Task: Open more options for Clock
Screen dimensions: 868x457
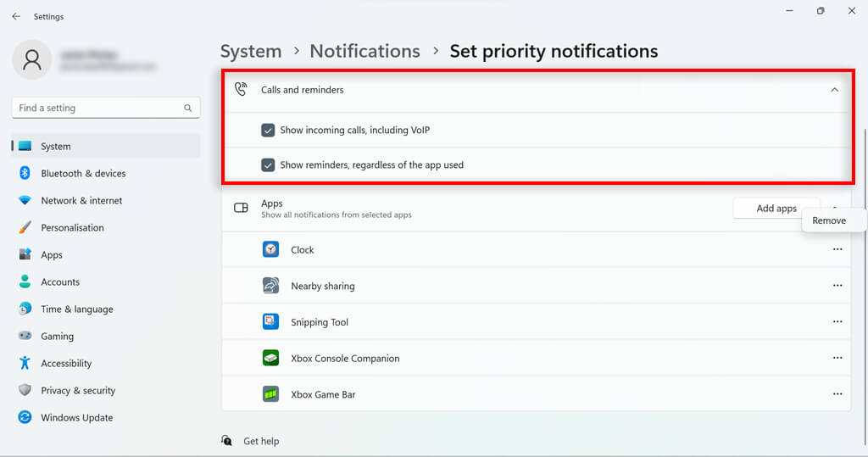Action: (837, 249)
